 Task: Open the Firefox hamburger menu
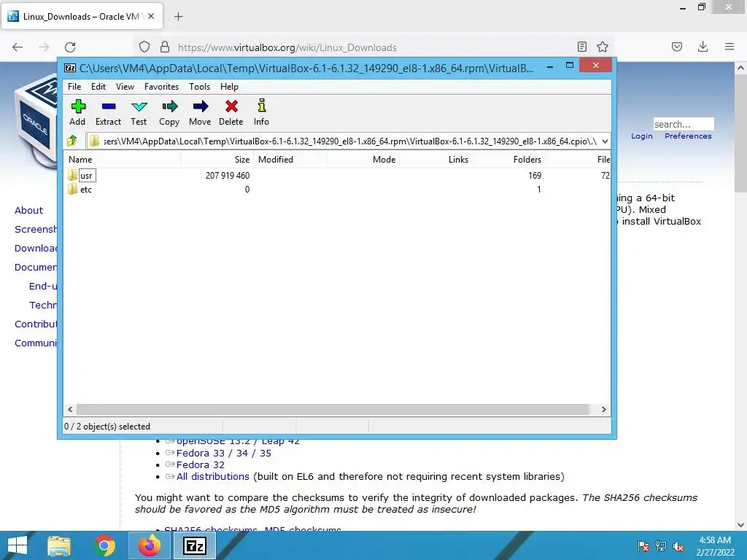click(x=729, y=47)
